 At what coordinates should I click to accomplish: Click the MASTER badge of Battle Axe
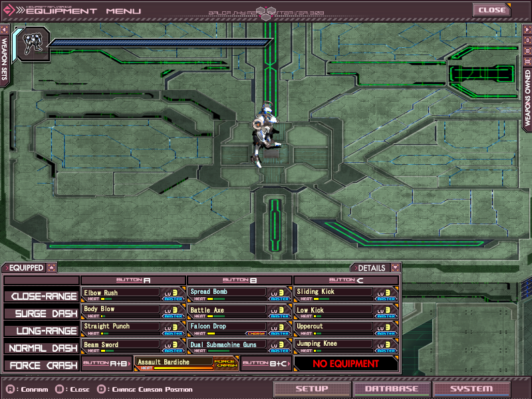[x=279, y=317]
